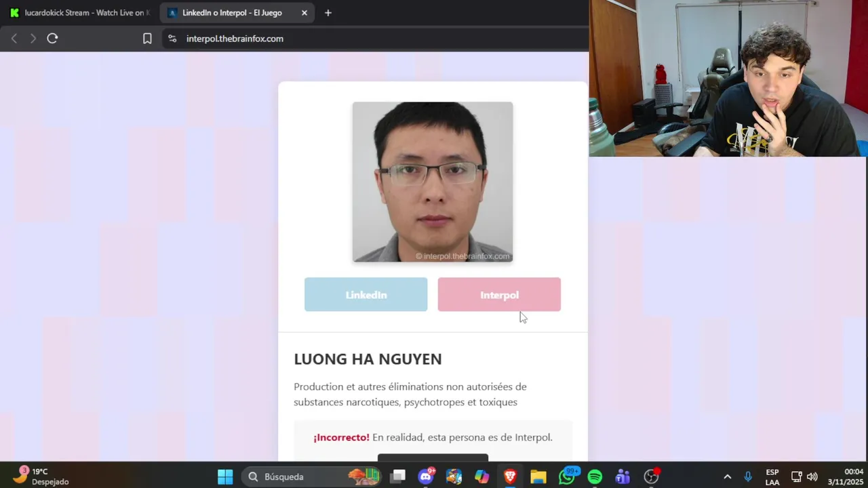Switch to the lucardokick Stream Kick tab
The width and height of the screenshot is (868, 488).
tap(80, 13)
